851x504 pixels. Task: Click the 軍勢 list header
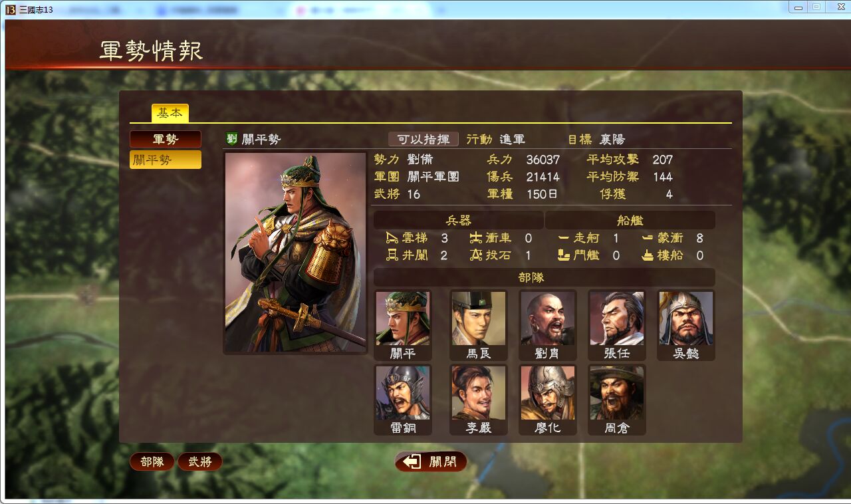tap(166, 139)
